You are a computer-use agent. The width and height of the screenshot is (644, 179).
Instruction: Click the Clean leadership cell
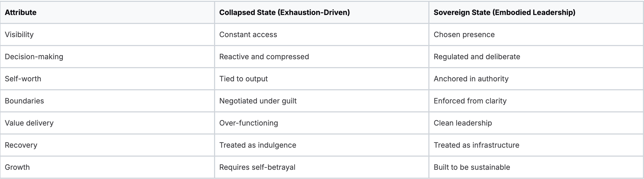coord(463,123)
